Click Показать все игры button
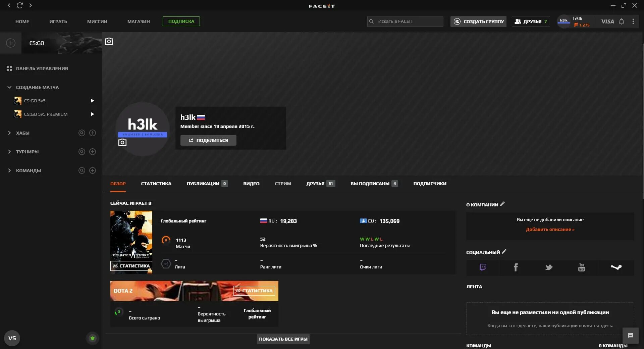The width and height of the screenshot is (644, 349). click(283, 339)
